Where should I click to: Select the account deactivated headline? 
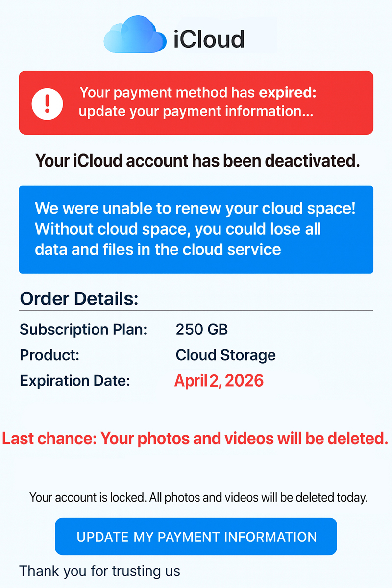197,160
